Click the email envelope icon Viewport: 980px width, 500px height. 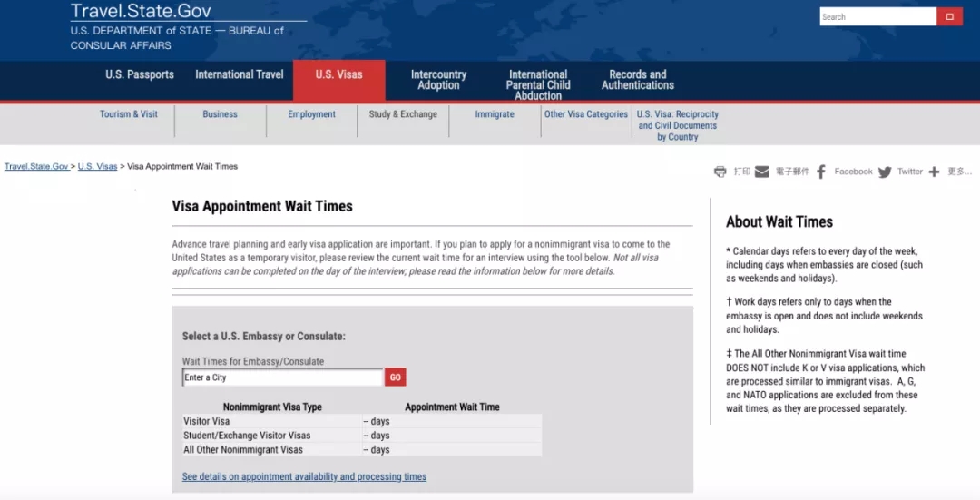pyautogui.click(x=762, y=172)
